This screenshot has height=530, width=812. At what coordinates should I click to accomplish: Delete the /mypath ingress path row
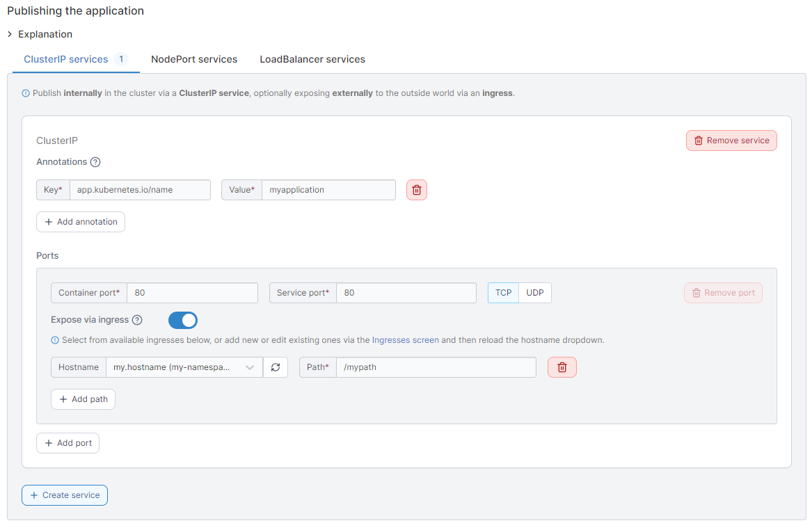click(562, 367)
